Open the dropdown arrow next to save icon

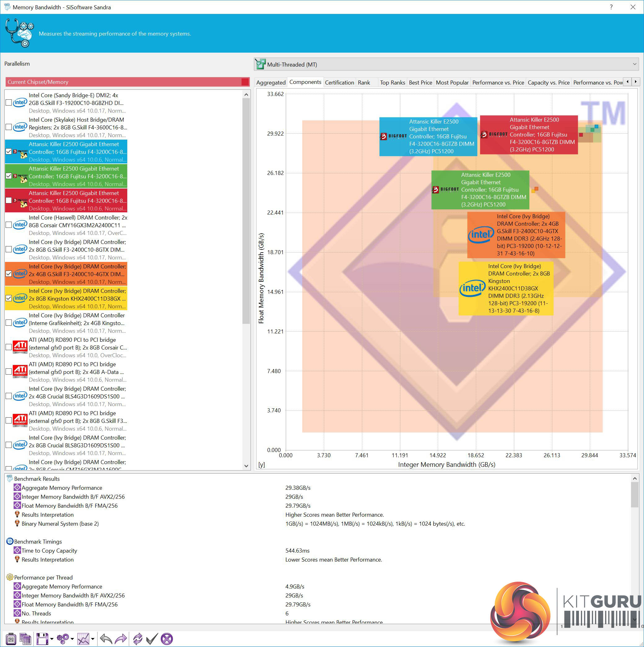pyautogui.click(x=52, y=639)
